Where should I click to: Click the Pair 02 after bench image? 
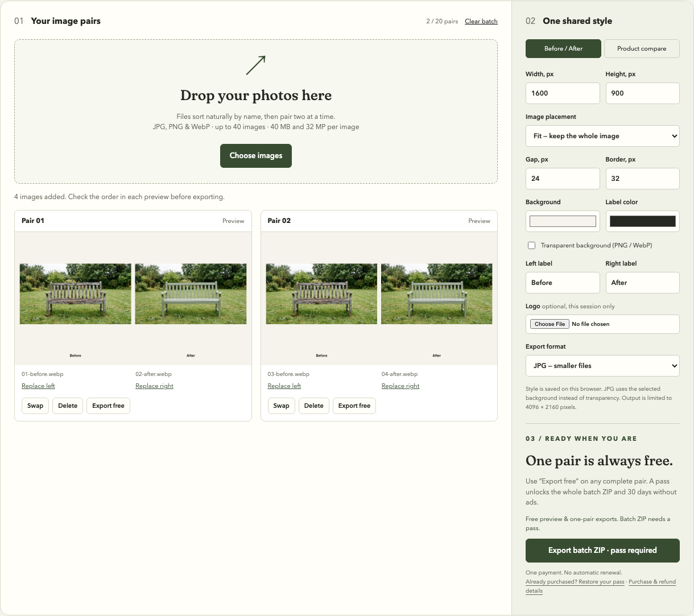[437, 294]
